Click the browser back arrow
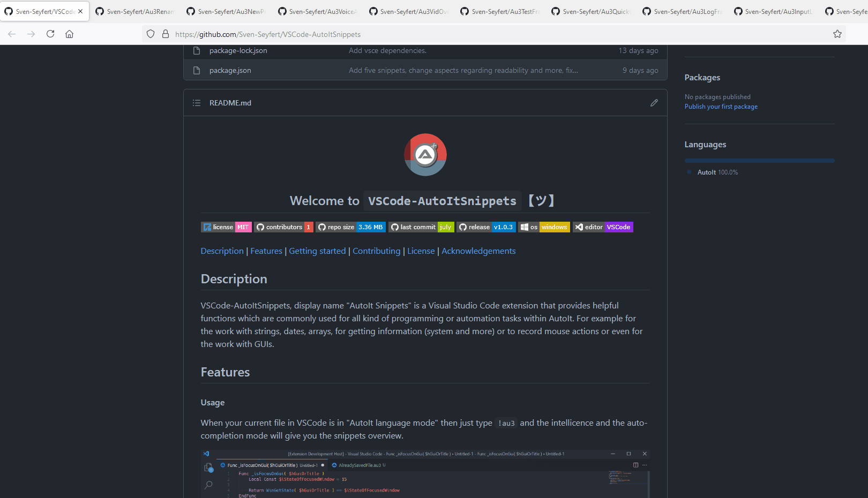The height and width of the screenshot is (498, 868). [12, 34]
